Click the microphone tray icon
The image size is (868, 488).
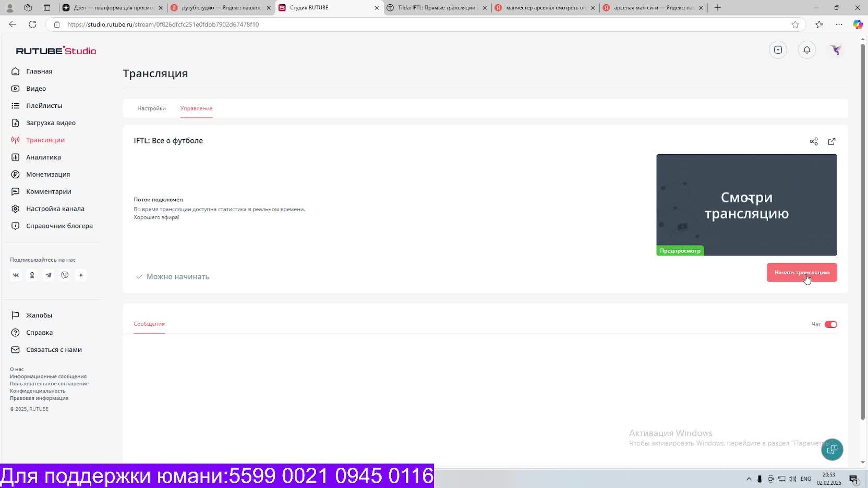coord(759,479)
